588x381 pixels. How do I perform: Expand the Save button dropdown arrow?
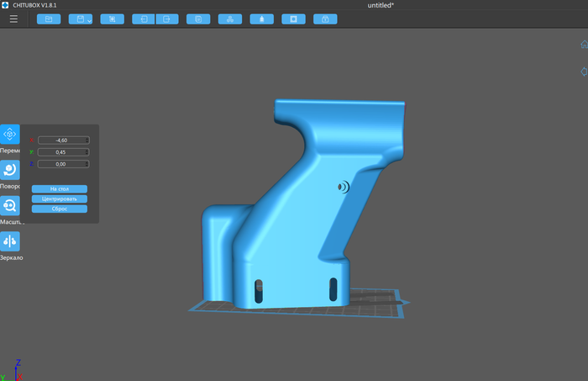tap(90, 21)
